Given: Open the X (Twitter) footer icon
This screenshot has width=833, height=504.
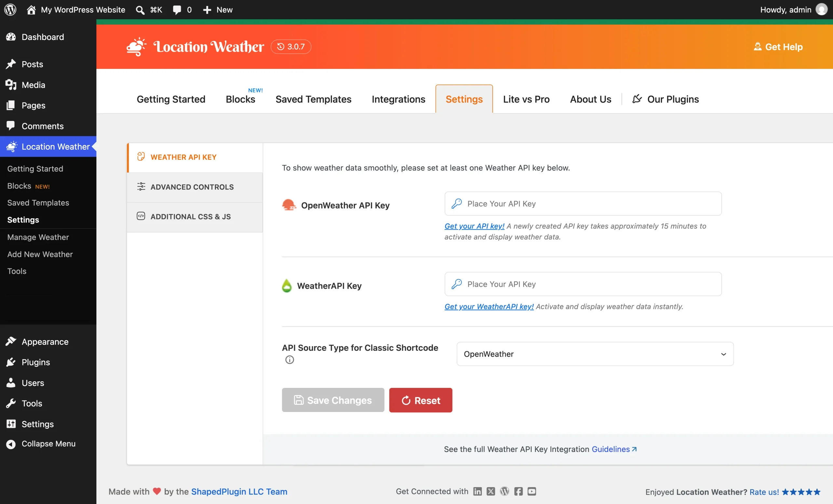Looking at the screenshot, I should [491, 491].
